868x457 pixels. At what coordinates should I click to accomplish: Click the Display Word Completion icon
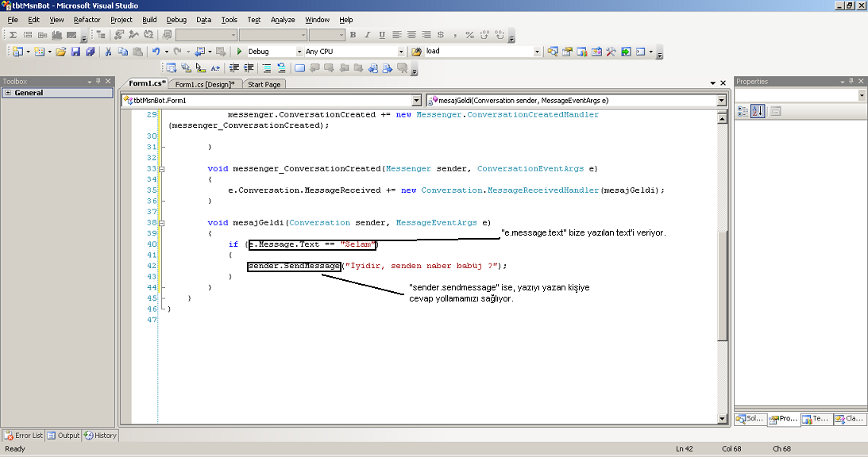point(214,68)
